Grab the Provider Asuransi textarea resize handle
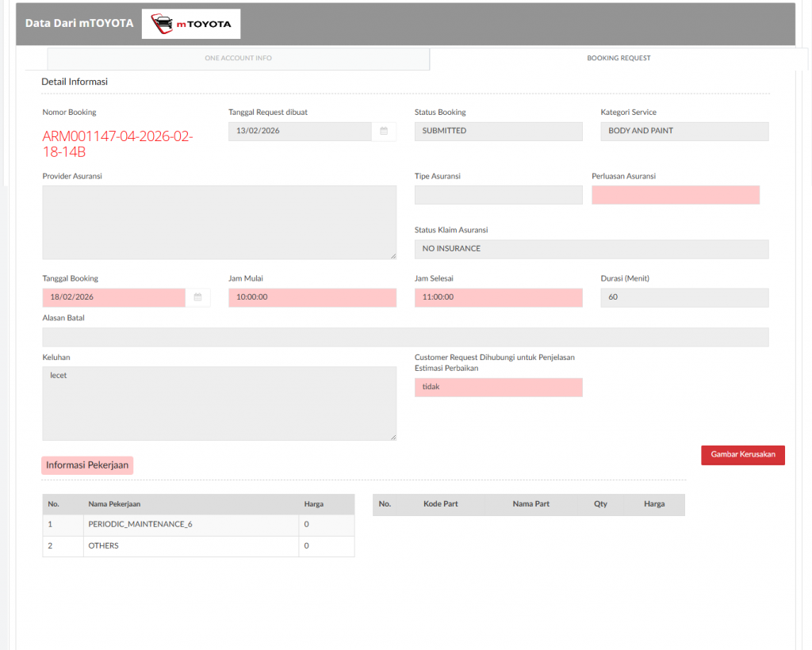The image size is (812, 650). (393, 255)
